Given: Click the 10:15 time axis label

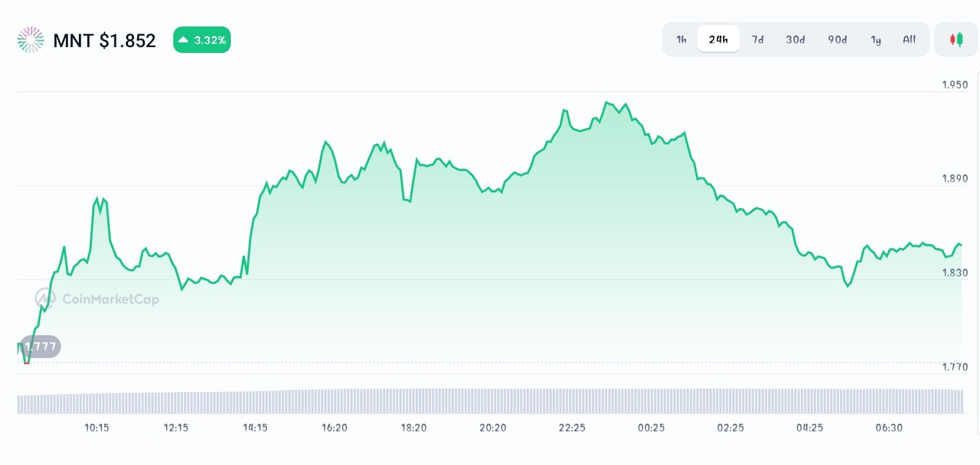Looking at the screenshot, I should 97,428.
